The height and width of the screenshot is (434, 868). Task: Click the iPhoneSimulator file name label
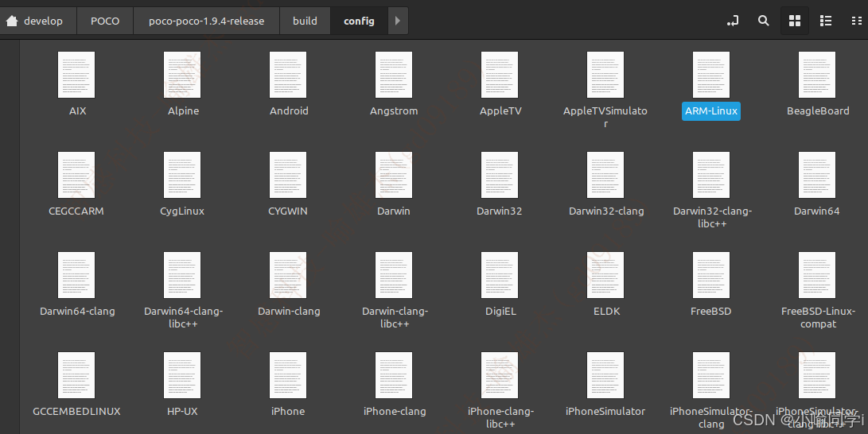pyautogui.click(x=605, y=411)
